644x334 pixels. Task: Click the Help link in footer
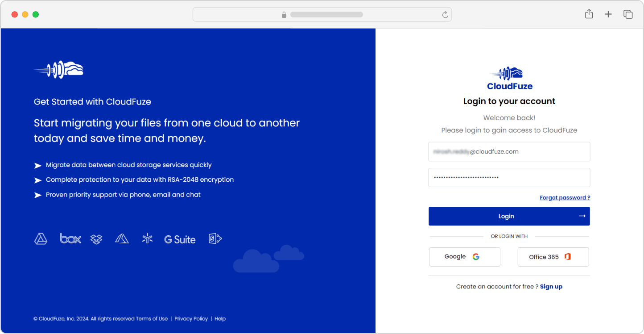pyautogui.click(x=220, y=319)
